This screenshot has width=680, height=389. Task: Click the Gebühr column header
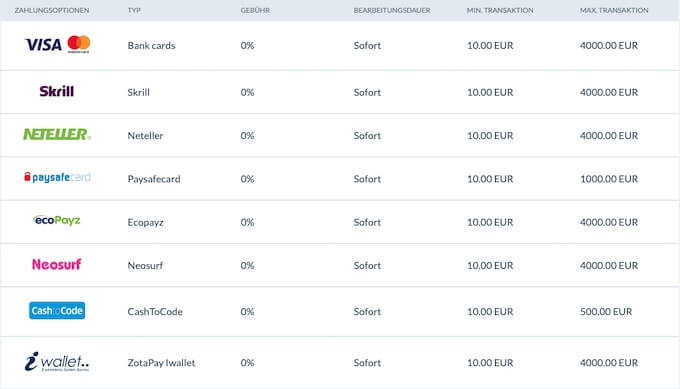[255, 10]
